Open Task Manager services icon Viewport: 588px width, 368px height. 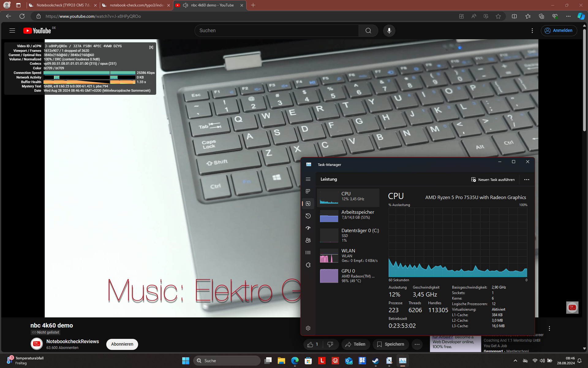pyautogui.click(x=308, y=265)
